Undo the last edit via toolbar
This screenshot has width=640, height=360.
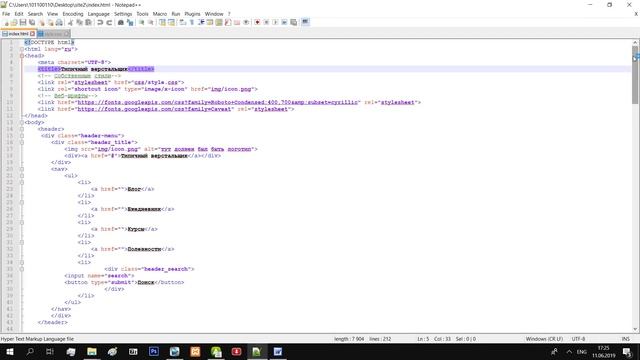click(x=100, y=22)
